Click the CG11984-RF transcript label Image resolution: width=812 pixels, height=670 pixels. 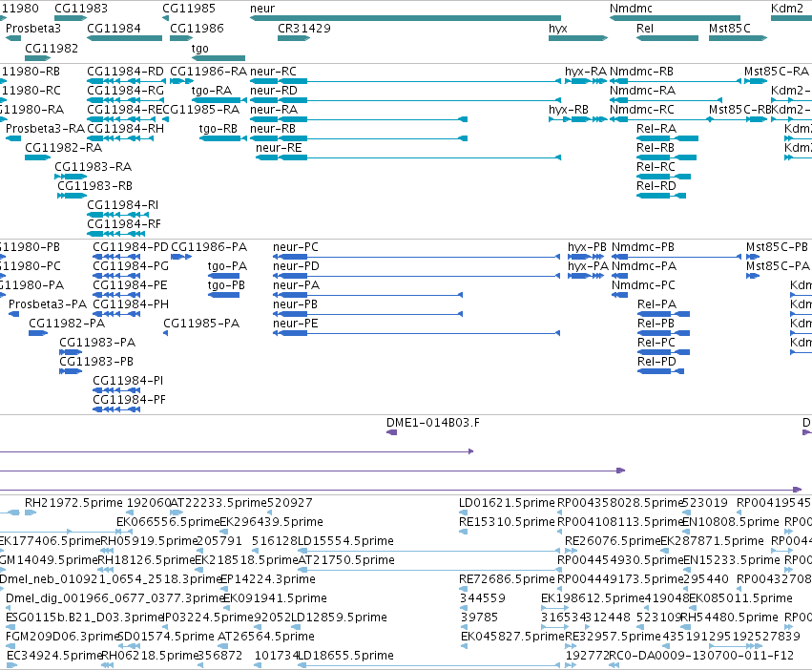tap(124, 224)
